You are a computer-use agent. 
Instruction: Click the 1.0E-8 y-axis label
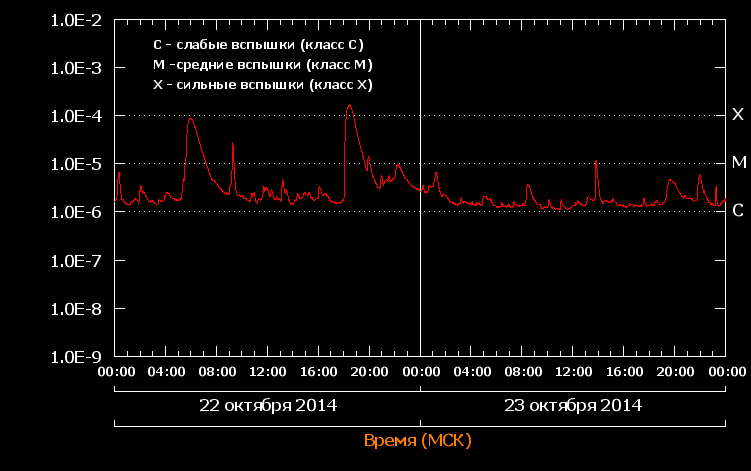tap(76, 309)
